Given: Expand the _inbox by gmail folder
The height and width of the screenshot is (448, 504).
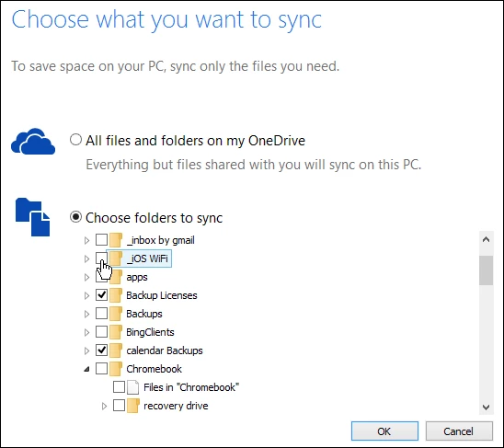Looking at the screenshot, I should point(86,240).
